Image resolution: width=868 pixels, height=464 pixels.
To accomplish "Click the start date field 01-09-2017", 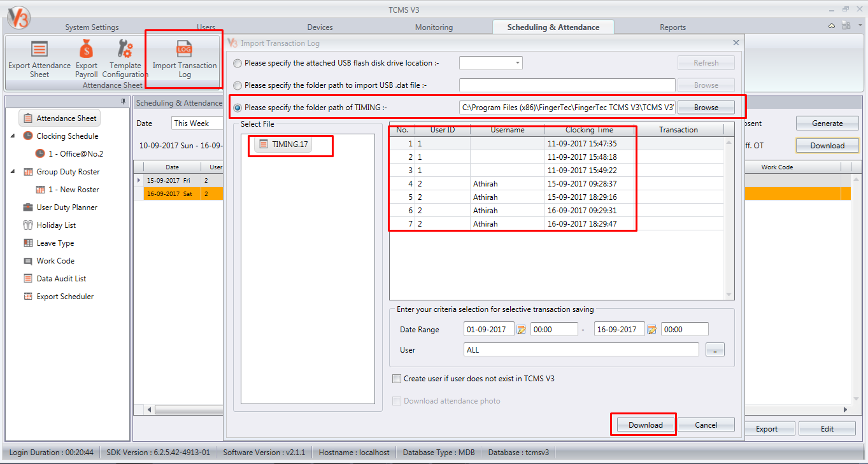I will click(x=490, y=330).
